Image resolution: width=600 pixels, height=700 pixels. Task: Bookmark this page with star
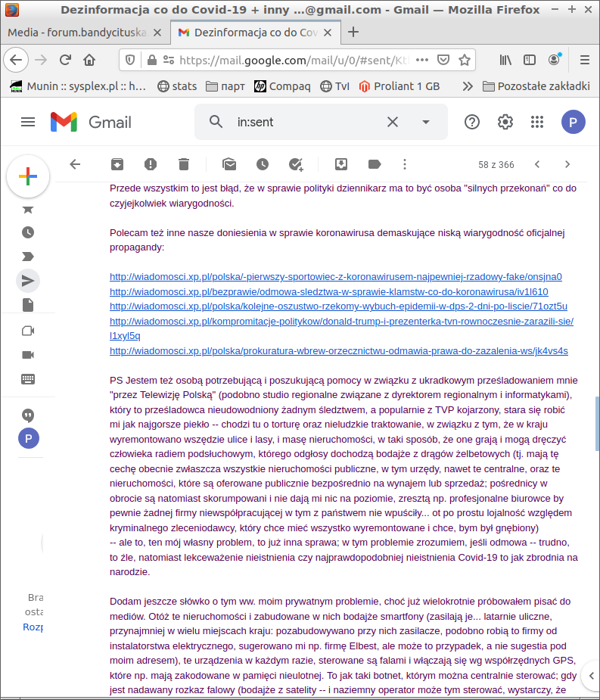(465, 60)
